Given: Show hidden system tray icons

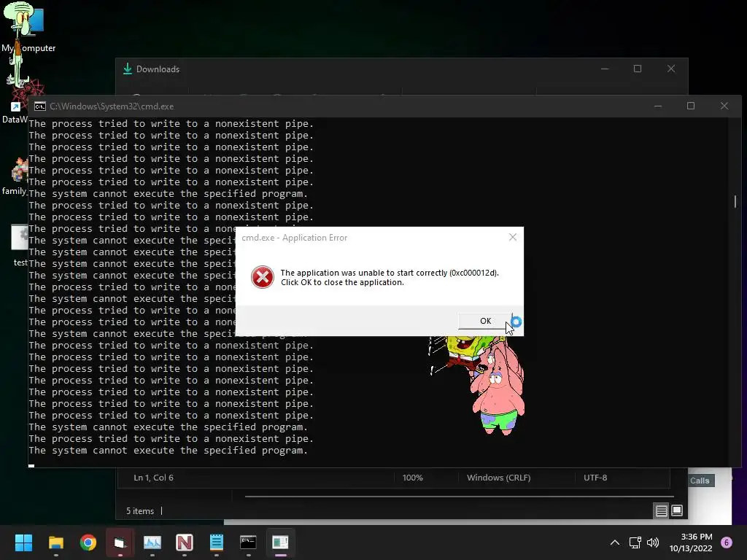Looking at the screenshot, I should pyautogui.click(x=615, y=542).
